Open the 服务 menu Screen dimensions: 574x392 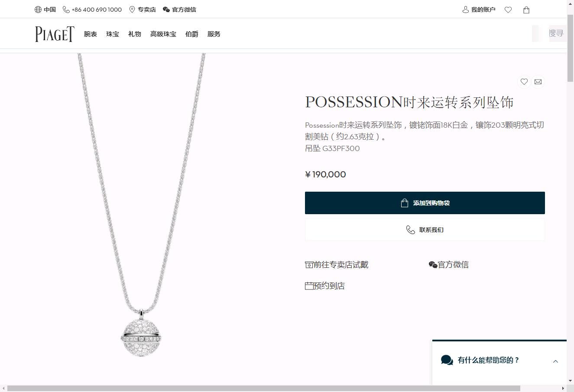click(x=214, y=34)
